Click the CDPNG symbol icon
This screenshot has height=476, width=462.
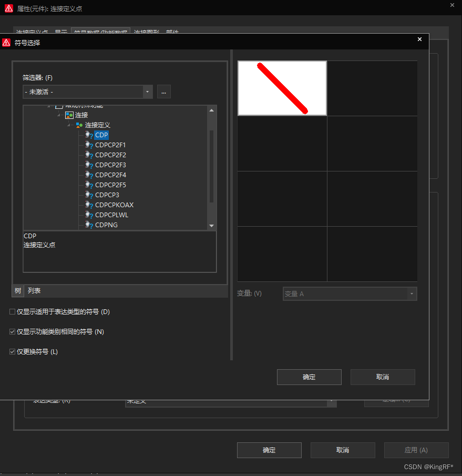click(89, 225)
